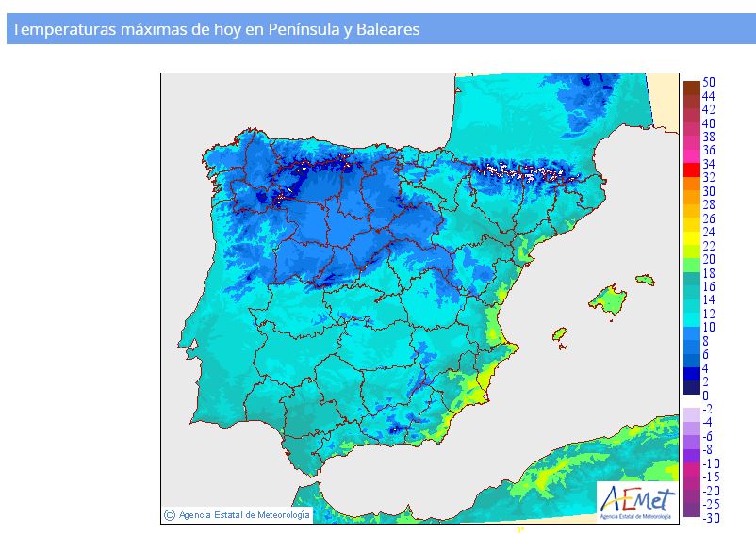Viewport: 756px width, 534px height.
Task: Click the white snow peaks in Pyrenees
Action: 526,172
